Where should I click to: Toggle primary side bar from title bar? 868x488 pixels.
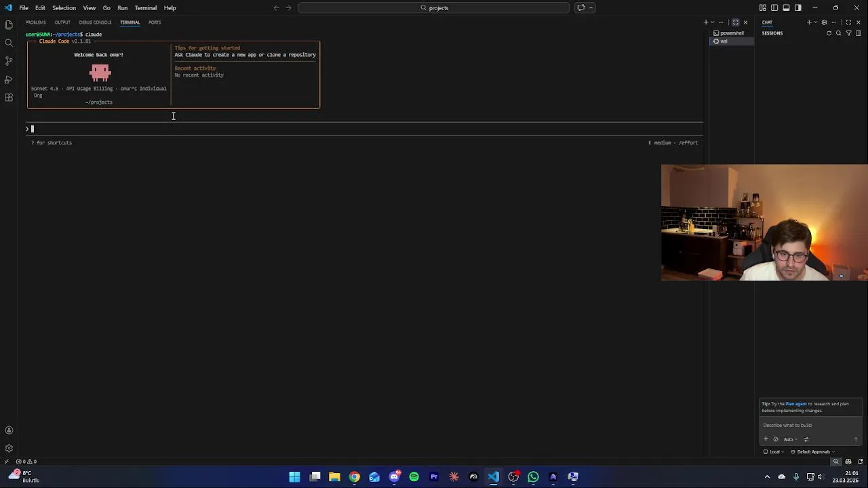tap(774, 8)
